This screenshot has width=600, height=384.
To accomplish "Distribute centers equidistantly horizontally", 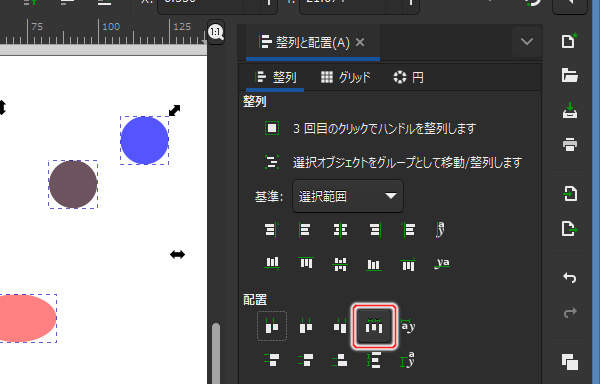I will click(x=306, y=326).
